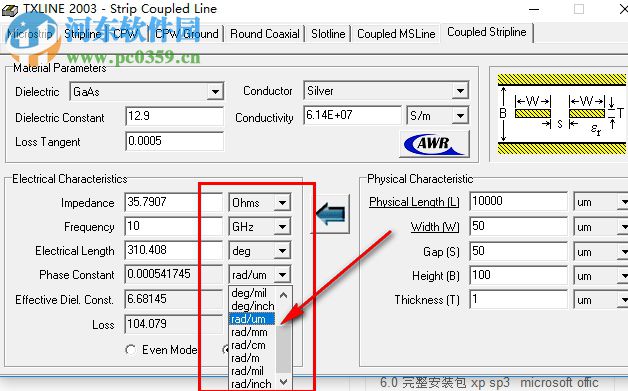Switch to the Coupled MSLine tab
This screenshot has width=628, height=391.
tap(396, 34)
